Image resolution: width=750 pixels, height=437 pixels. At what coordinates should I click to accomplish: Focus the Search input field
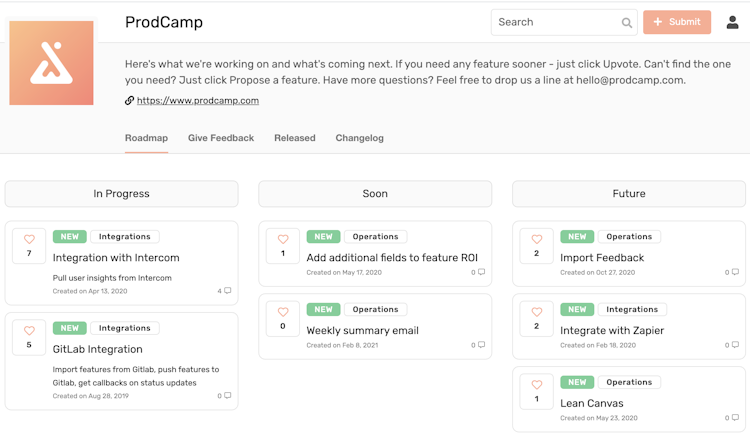pyautogui.click(x=555, y=22)
